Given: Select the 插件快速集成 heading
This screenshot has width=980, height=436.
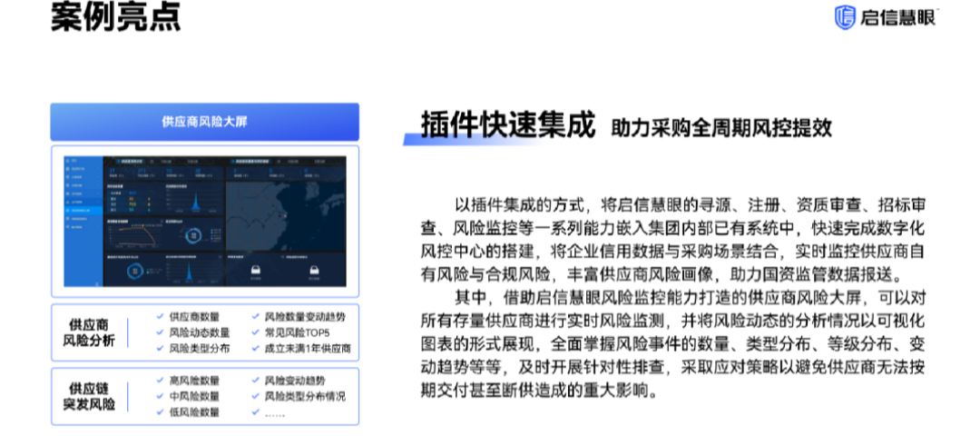Looking at the screenshot, I should [506, 125].
